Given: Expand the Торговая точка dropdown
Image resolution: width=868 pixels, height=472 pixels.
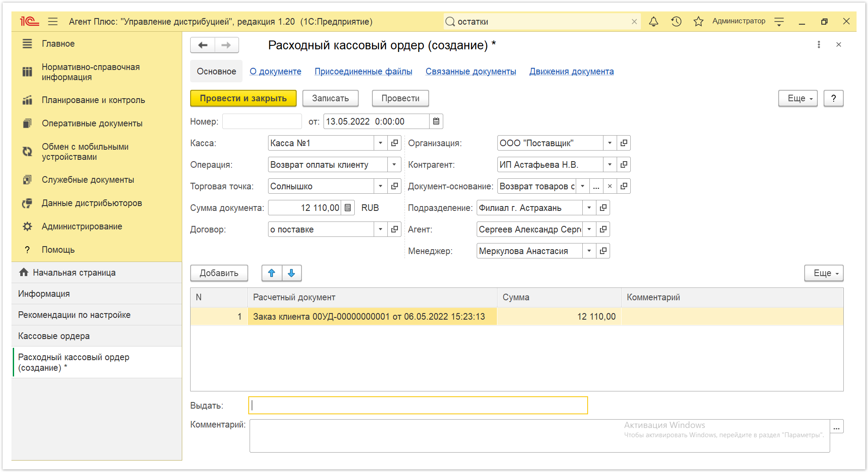Looking at the screenshot, I should [380, 186].
